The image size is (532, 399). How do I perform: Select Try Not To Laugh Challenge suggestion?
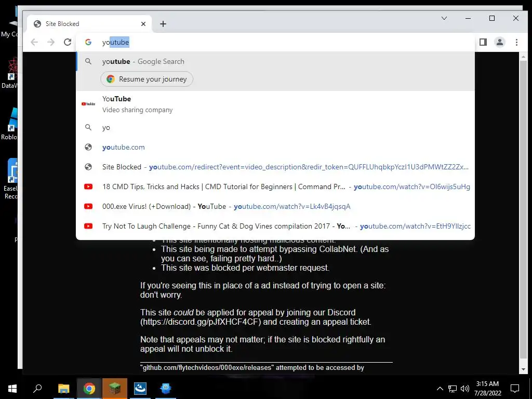(x=275, y=226)
